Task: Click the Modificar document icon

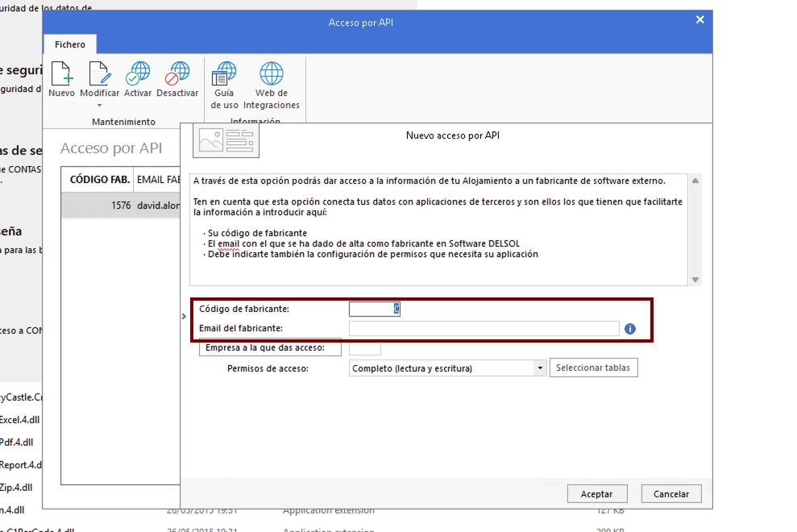Action: click(100, 73)
